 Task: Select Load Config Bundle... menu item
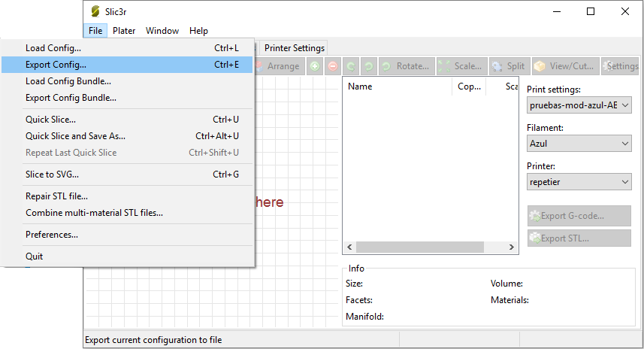coord(127,81)
